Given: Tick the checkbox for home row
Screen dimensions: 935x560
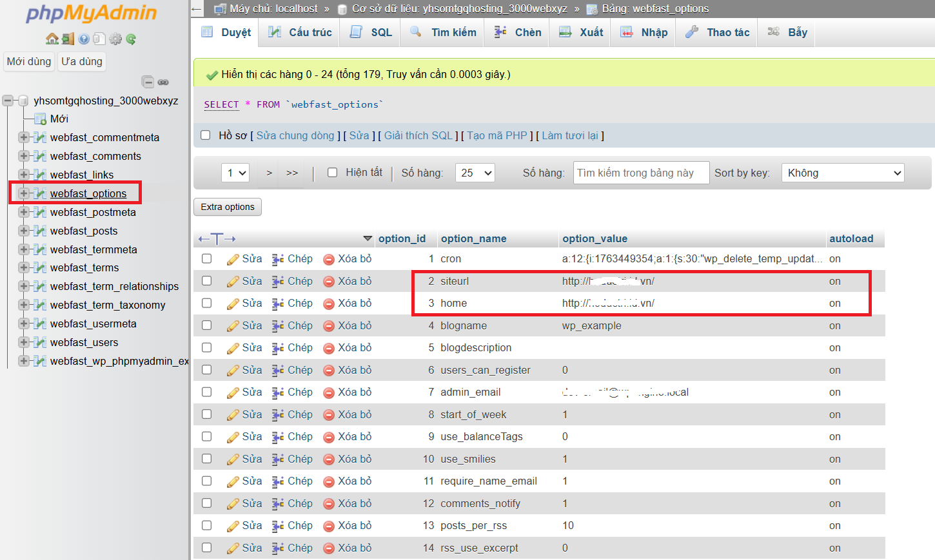Looking at the screenshot, I should 206,303.
